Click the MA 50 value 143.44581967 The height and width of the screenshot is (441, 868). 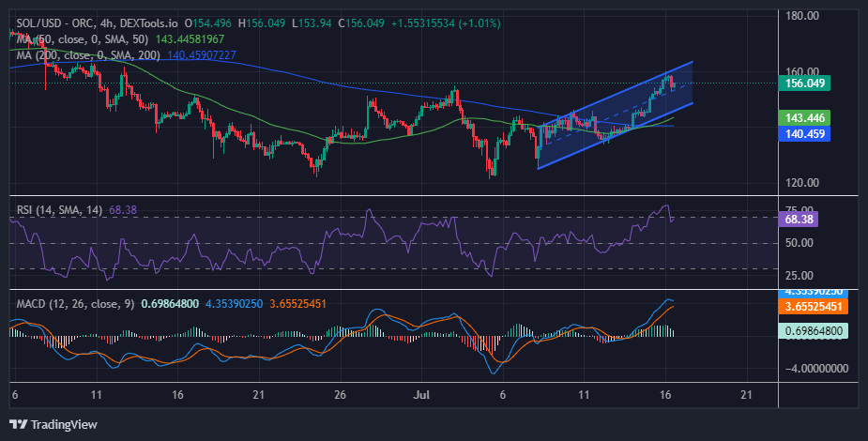point(190,39)
